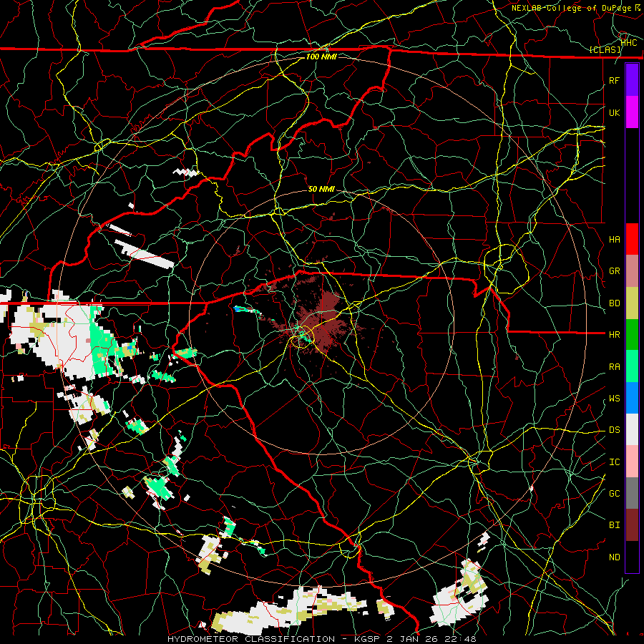This screenshot has width=644, height=644.
Task: Click the WS legend label
Action: click(614, 399)
